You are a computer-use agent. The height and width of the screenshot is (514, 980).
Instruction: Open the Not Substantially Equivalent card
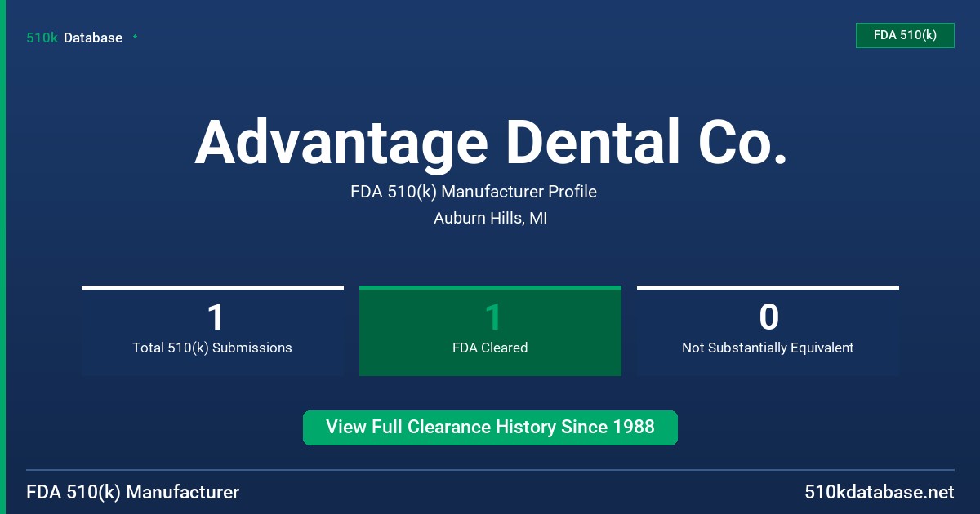tap(768, 330)
